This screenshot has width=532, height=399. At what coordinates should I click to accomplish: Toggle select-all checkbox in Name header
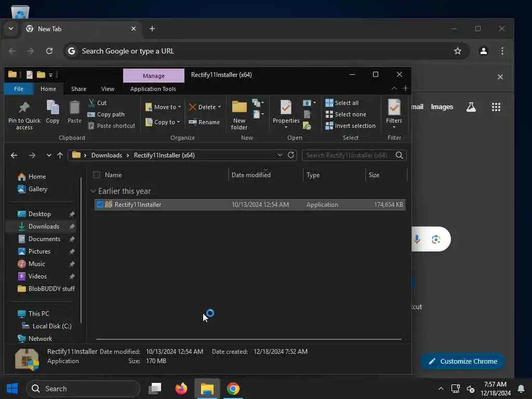click(x=96, y=175)
